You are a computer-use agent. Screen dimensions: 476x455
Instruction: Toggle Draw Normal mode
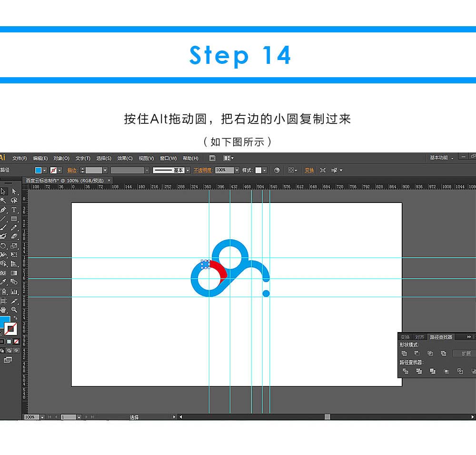2,351
